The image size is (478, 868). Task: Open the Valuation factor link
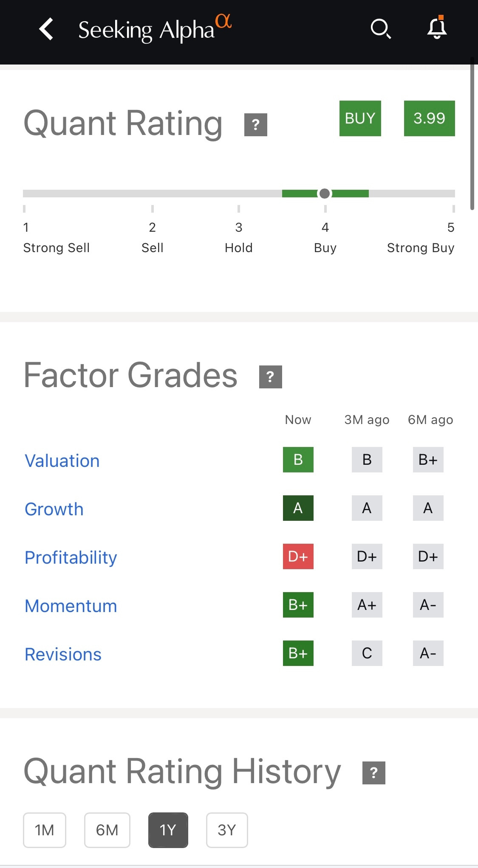click(x=62, y=461)
